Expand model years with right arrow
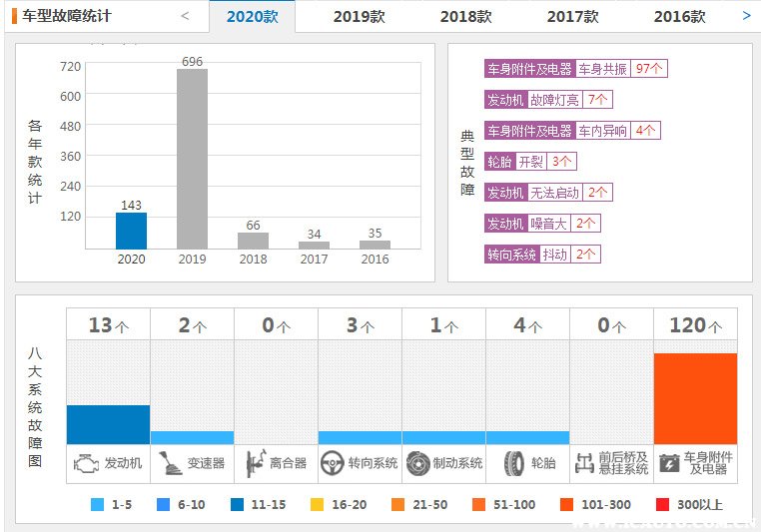761x532 pixels. pyautogui.click(x=746, y=15)
